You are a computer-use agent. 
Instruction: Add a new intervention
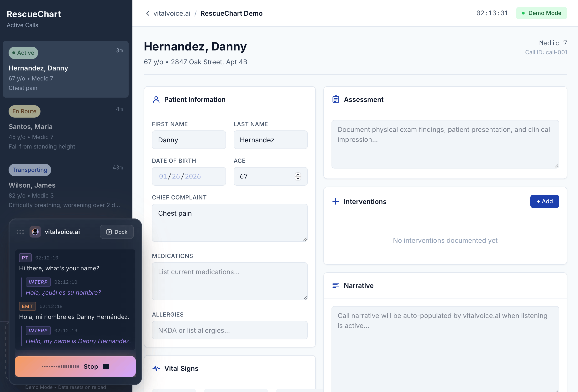click(544, 201)
